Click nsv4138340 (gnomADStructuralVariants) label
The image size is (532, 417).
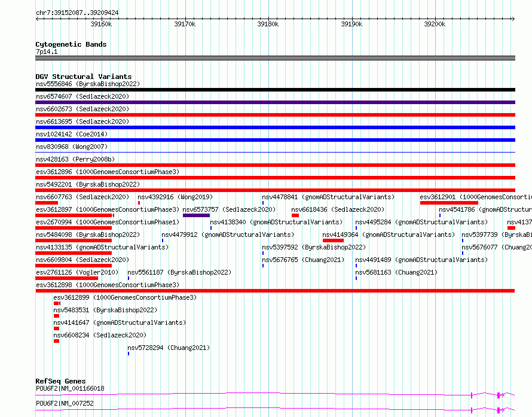click(x=276, y=222)
